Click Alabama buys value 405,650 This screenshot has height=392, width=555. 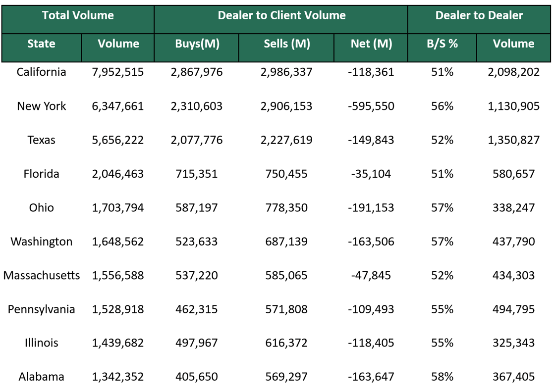tap(197, 377)
